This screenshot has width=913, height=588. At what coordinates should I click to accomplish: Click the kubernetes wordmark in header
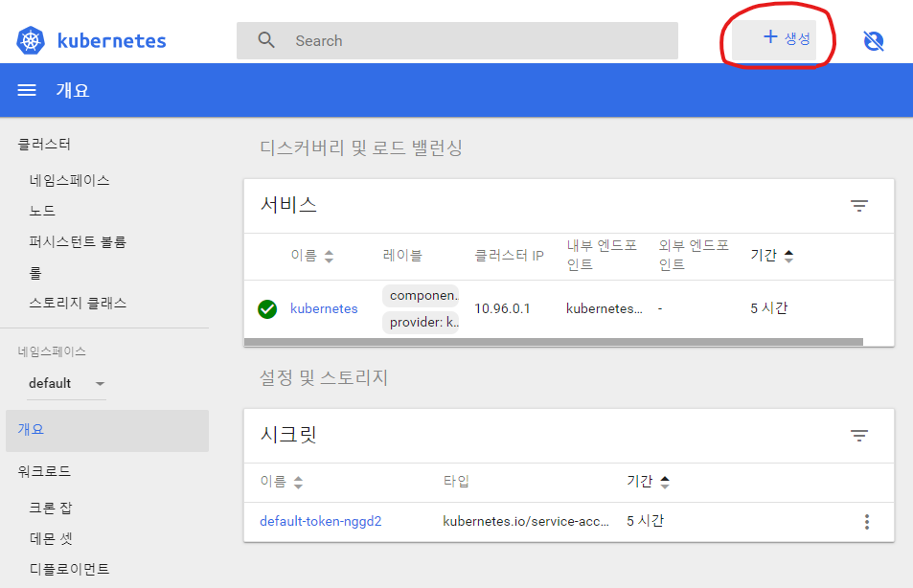tap(112, 41)
